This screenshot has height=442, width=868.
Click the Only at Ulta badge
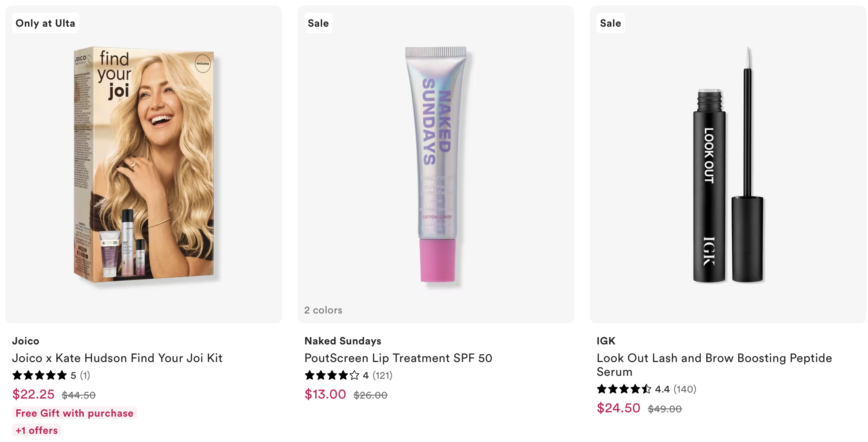click(x=45, y=23)
